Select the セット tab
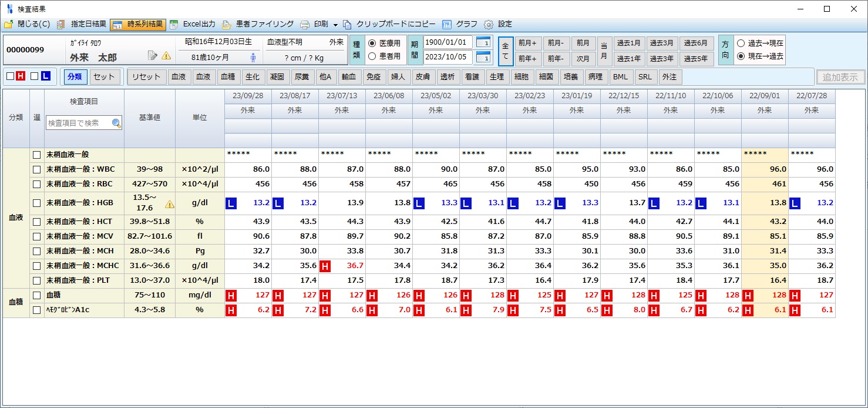 [x=105, y=77]
